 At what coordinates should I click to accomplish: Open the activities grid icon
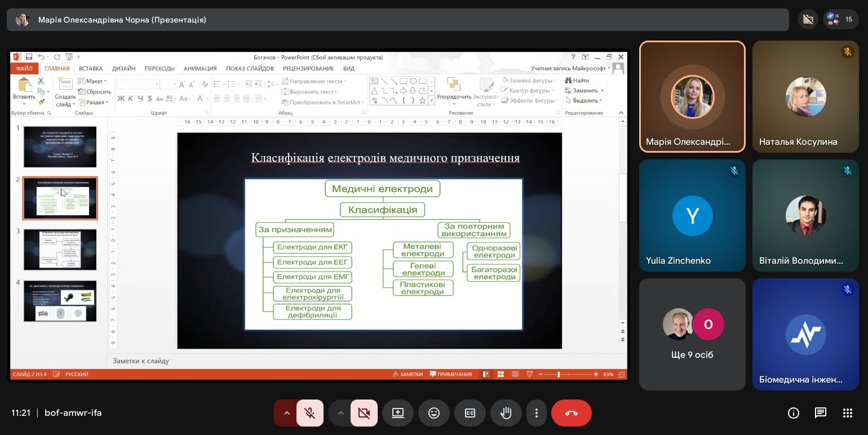847,413
